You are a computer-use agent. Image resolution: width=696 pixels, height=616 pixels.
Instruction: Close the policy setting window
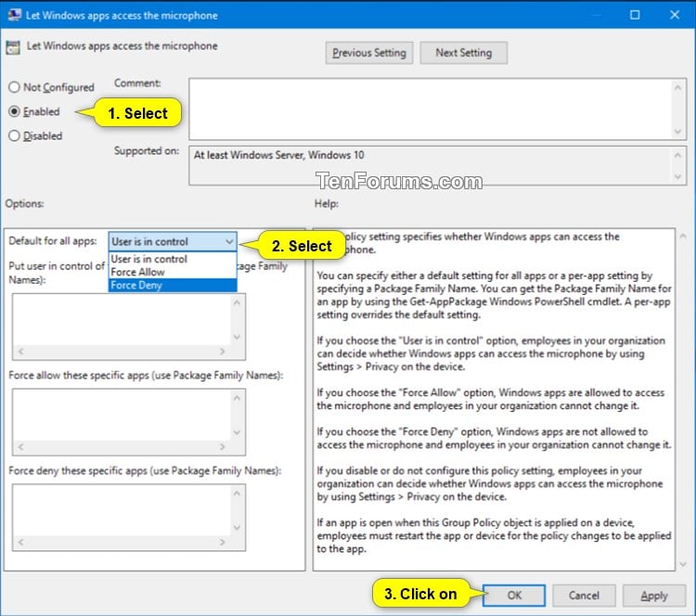[675, 15]
